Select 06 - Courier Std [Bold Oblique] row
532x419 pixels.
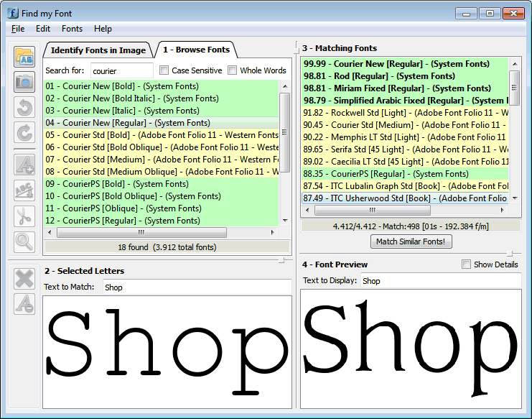tap(162, 147)
